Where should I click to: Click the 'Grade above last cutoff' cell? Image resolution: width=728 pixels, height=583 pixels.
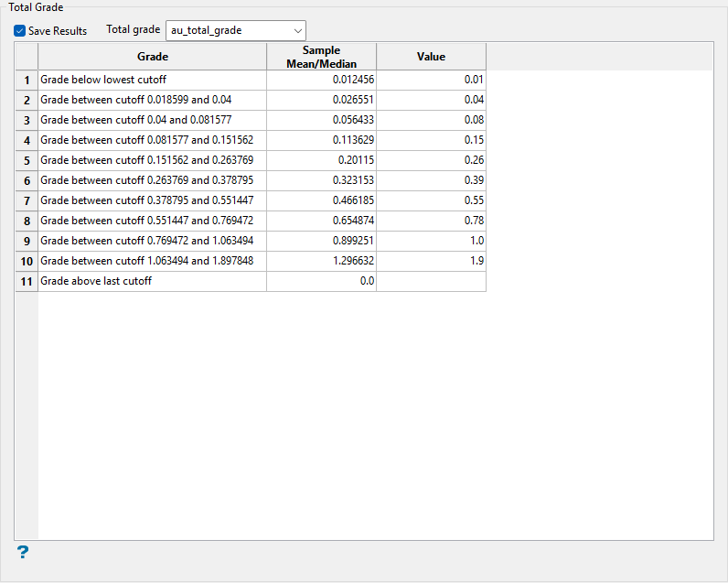pyautogui.click(x=152, y=281)
